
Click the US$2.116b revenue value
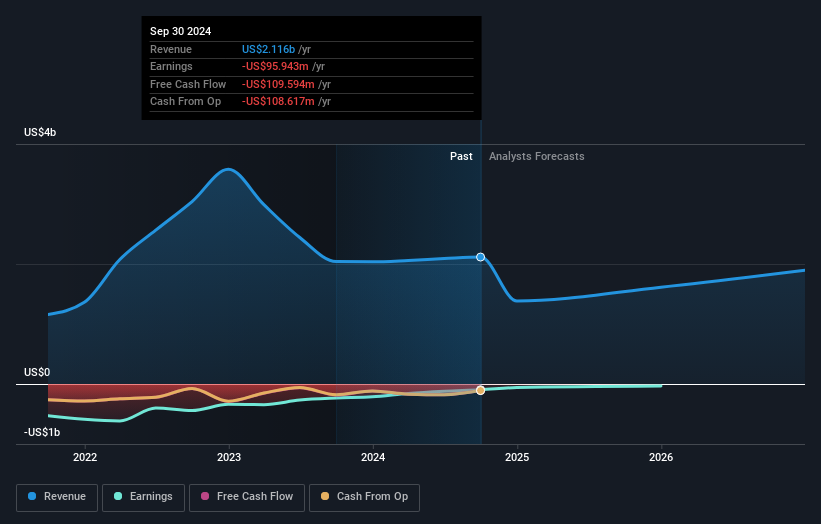tap(269, 49)
